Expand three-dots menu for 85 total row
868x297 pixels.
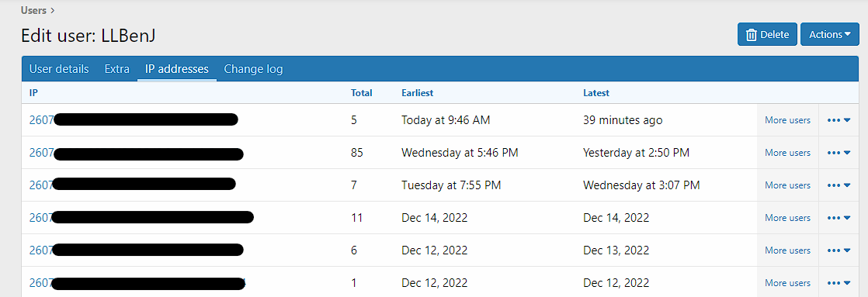(838, 153)
